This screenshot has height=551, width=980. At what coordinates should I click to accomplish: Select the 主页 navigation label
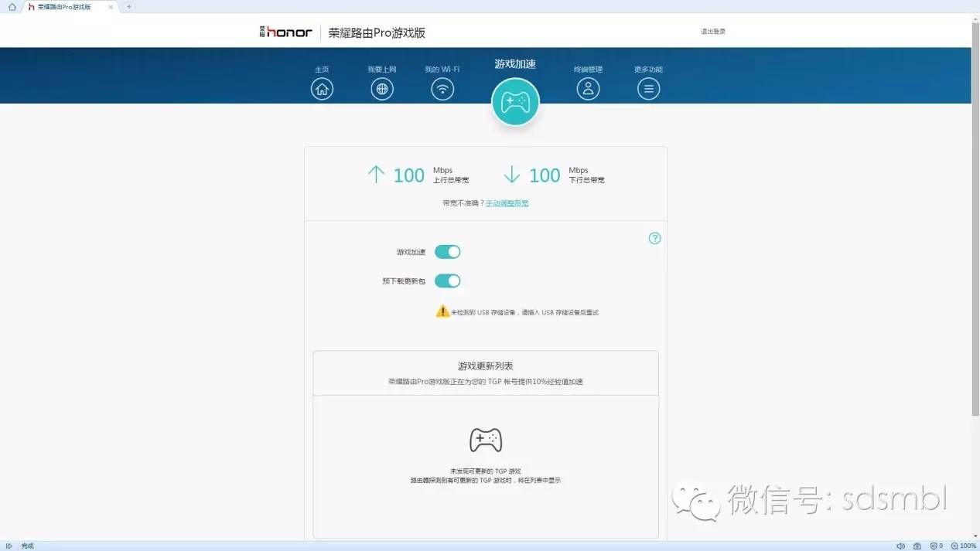click(x=322, y=70)
